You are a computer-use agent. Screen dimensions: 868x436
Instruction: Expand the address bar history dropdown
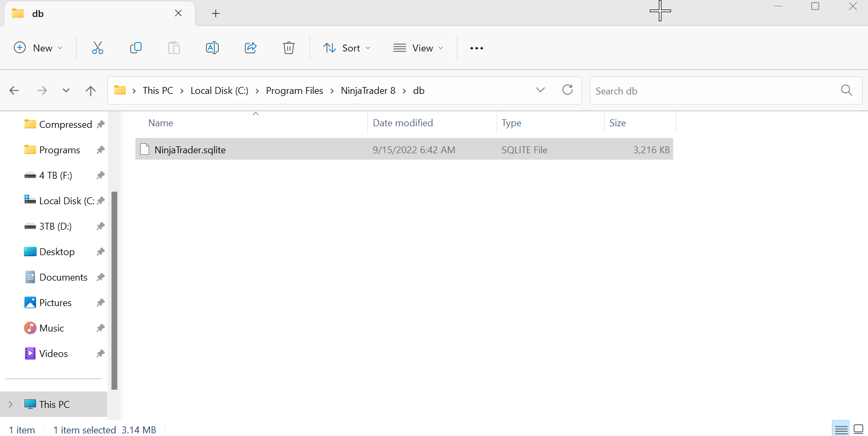point(540,90)
